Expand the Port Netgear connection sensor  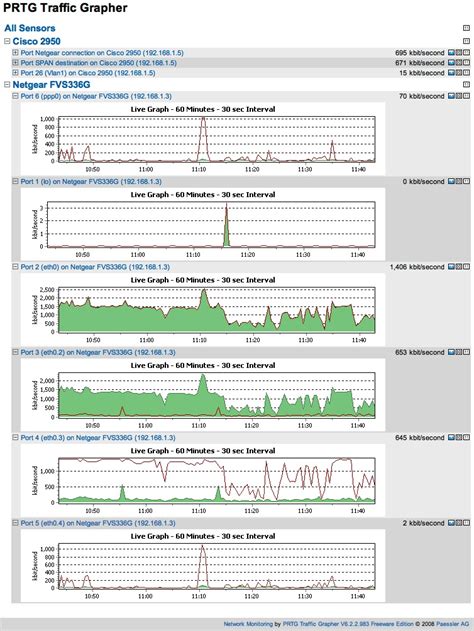pos(15,53)
